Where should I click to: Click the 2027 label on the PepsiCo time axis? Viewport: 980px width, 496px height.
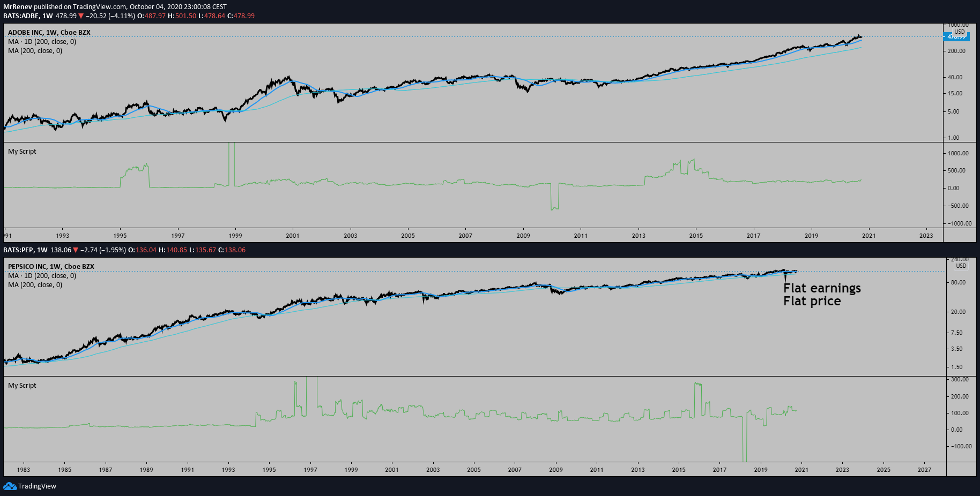(x=924, y=470)
